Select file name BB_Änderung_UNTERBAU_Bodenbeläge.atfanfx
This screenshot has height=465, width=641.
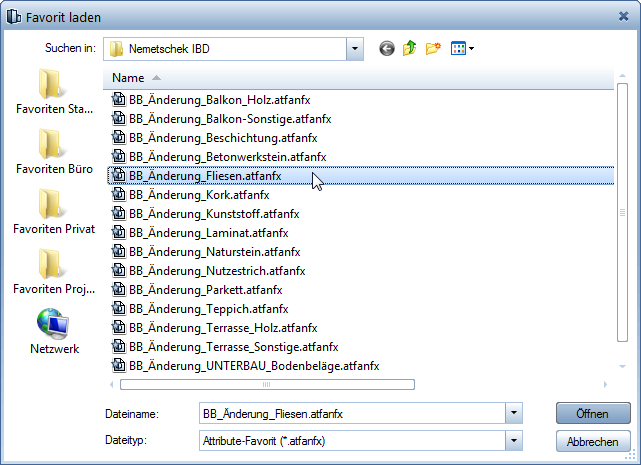pos(254,366)
